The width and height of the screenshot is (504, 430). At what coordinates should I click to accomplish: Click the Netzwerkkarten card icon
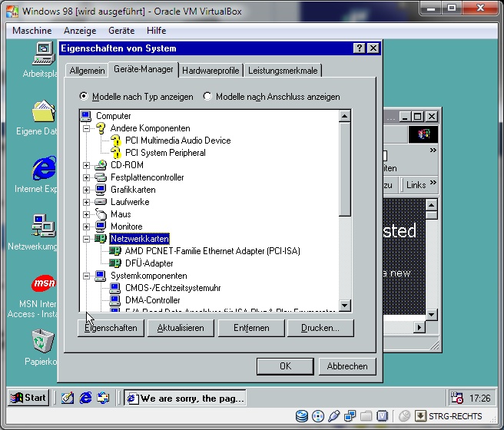[101, 239]
